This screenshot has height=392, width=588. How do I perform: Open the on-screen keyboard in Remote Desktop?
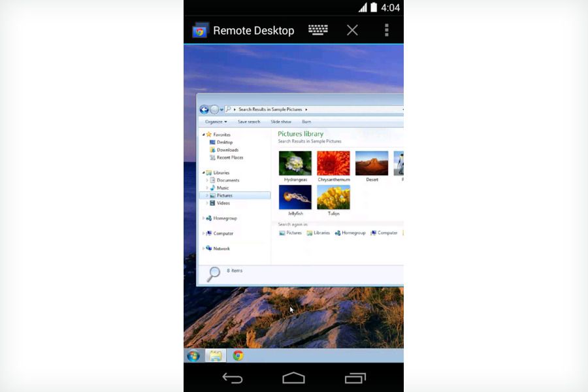pyautogui.click(x=318, y=30)
